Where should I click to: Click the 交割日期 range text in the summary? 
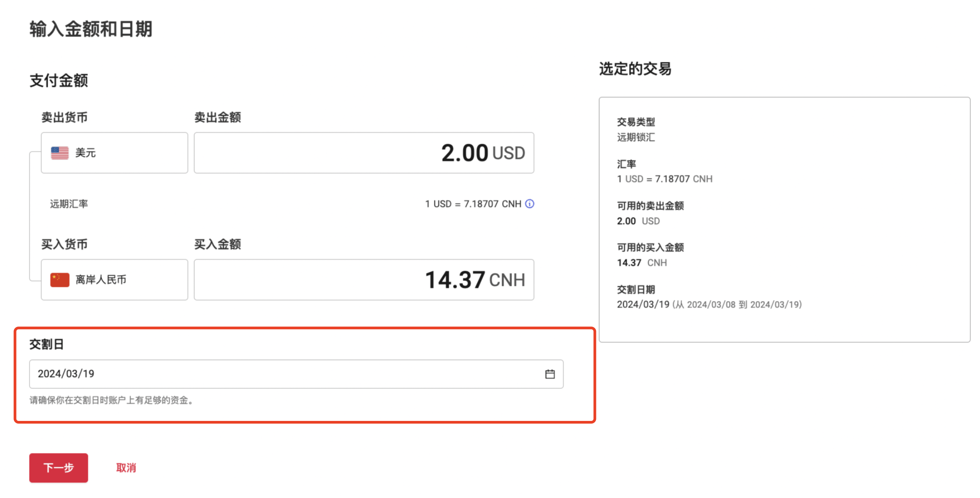tap(709, 304)
